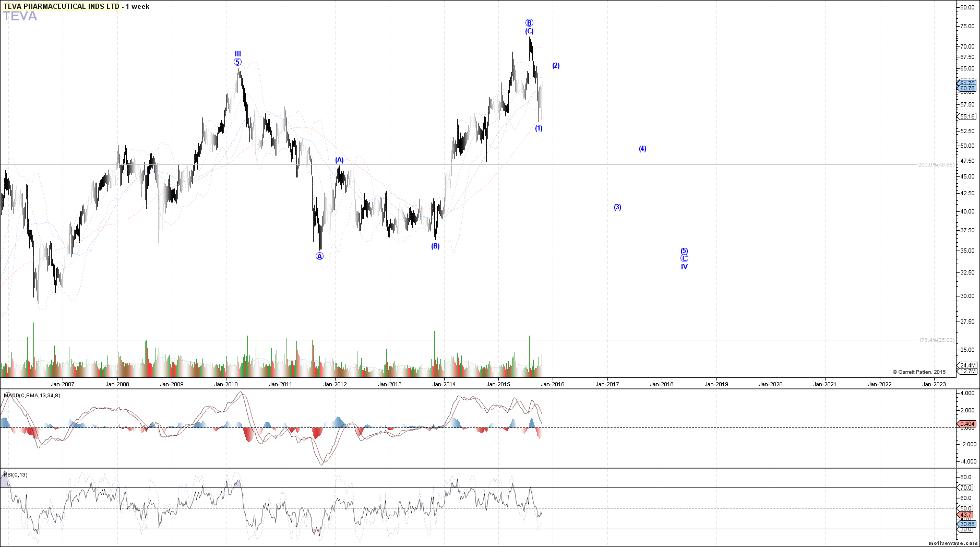Image resolution: width=980 pixels, height=547 pixels.
Task: Click the 75.00 price axis label
Action: pyautogui.click(x=967, y=26)
